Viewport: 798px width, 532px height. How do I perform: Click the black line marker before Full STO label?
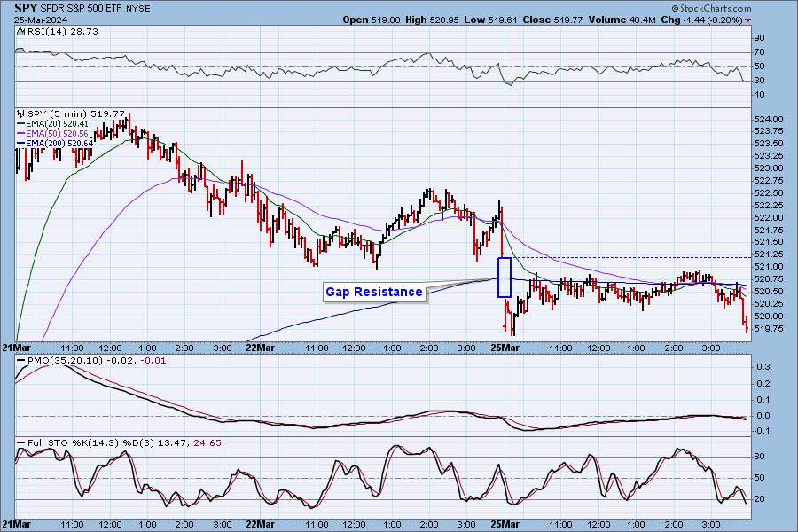click(21, 443)
